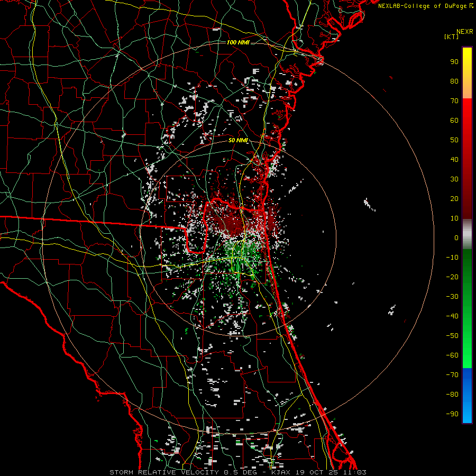Click the -30 value on velocity scale
476x476 pixels.
(x=452, y=297)
